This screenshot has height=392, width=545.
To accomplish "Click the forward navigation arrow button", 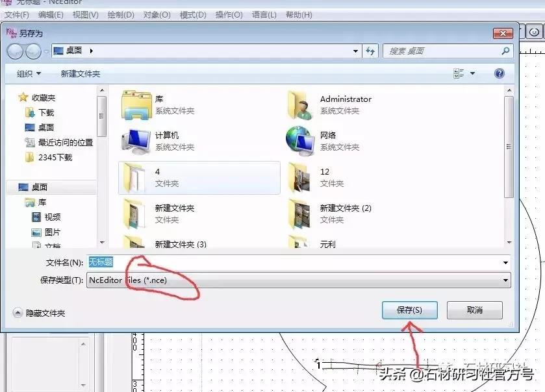I will pos(33,51).
